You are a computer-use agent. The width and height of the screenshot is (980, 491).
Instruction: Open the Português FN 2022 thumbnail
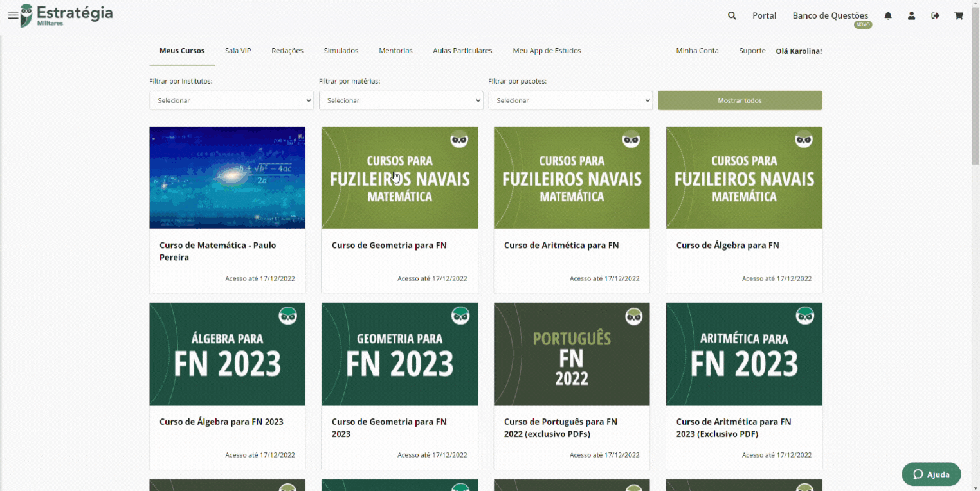click(572, 354)
